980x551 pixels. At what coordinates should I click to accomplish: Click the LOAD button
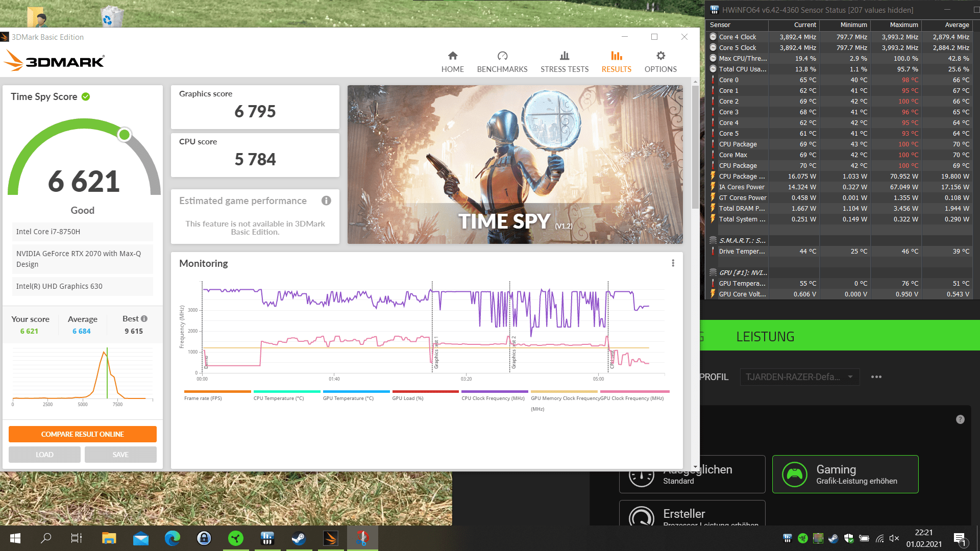click(x=44, y=455)
